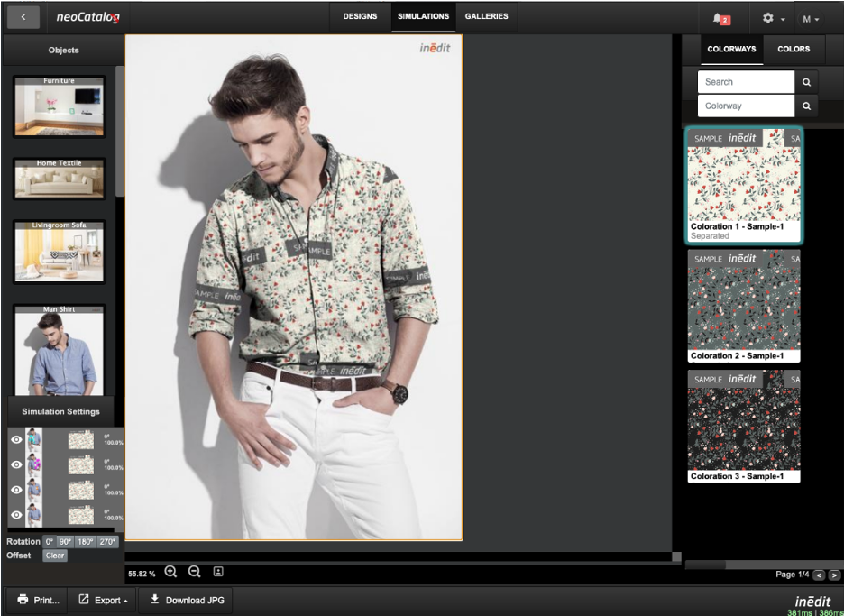Expand the M user account menu

[811, 19]
